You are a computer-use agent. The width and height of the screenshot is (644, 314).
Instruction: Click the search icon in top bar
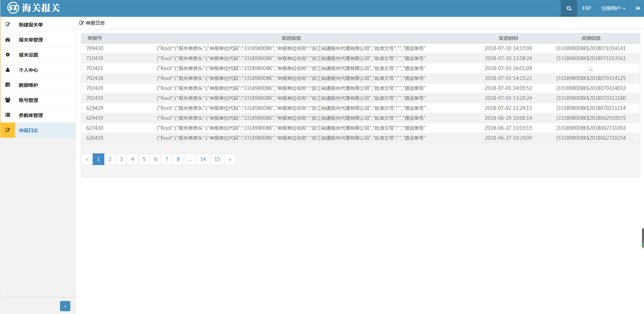pos(569,8)
